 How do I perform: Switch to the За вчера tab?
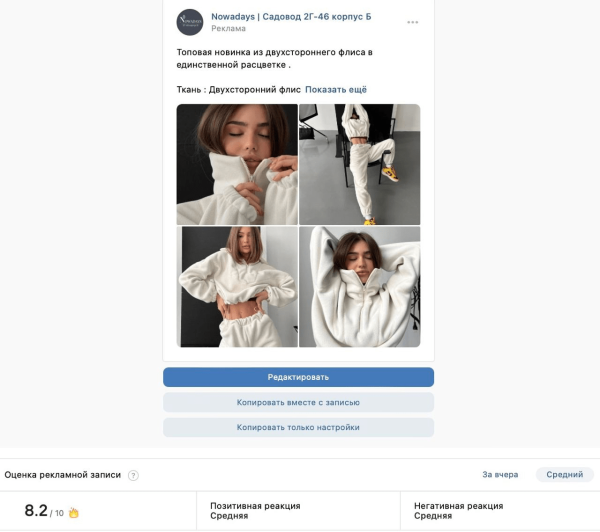point(500,475)
